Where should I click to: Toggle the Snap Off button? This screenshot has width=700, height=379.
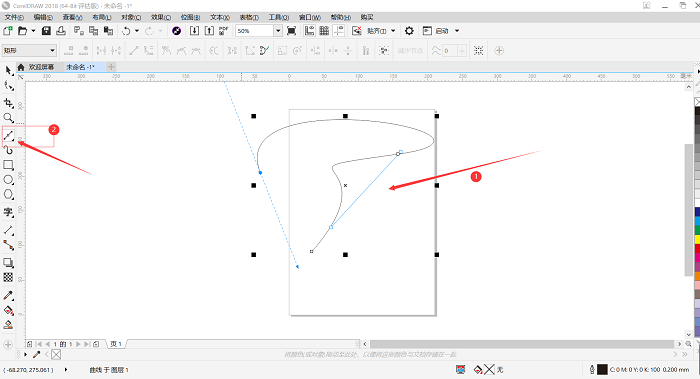click(x=356, y=31)
